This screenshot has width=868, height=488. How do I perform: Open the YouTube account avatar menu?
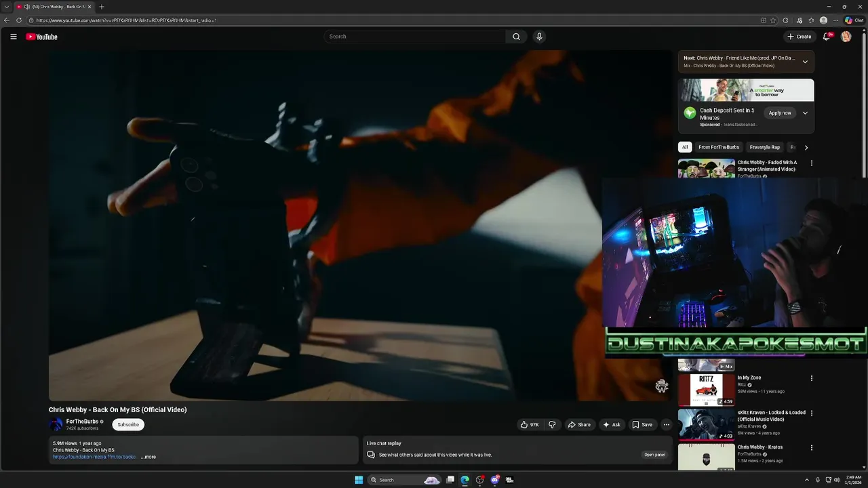click(x=846, y=37)
